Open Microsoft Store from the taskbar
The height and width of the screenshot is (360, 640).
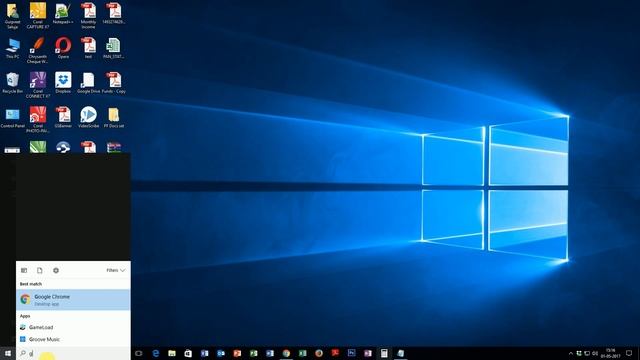coord(188,353)
